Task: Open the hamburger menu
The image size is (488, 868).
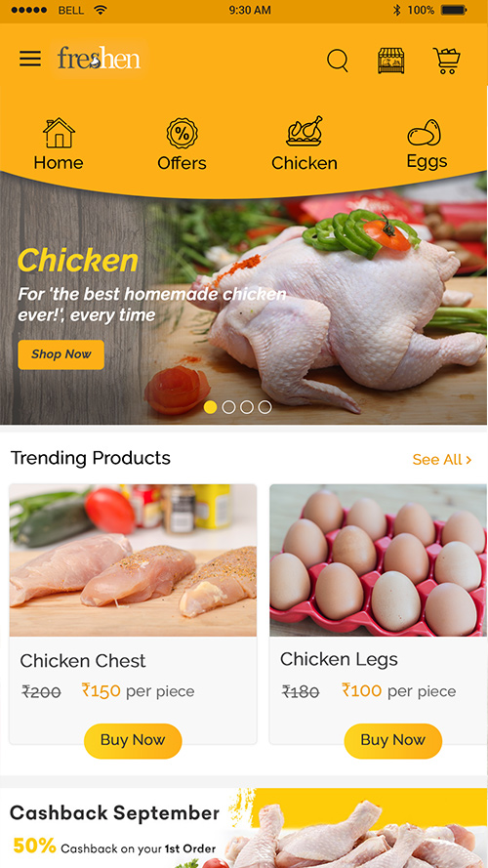Action: coord(30,59)
